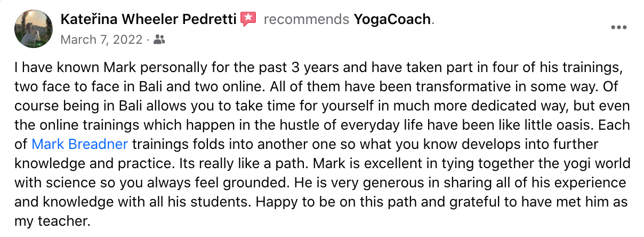Visit the YogaCoach page link
644x237 pixels.
click(392, 20)
